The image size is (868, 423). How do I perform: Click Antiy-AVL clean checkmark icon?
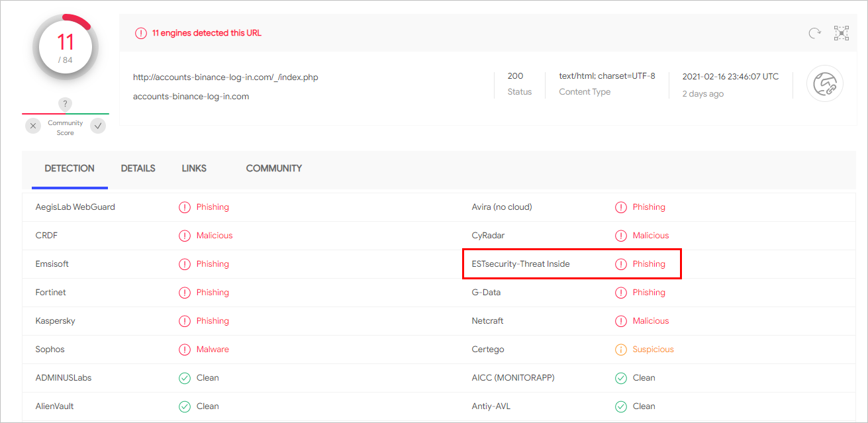click(x=621, y=406)
